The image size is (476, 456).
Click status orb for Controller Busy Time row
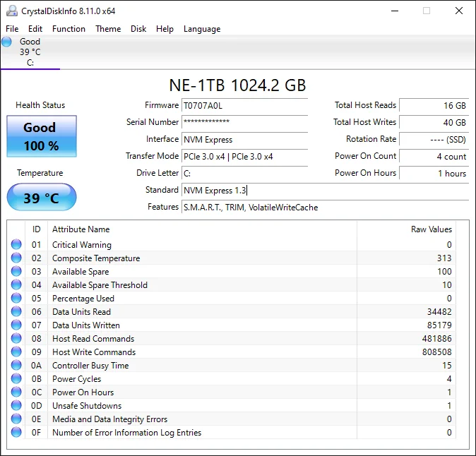point(16,365)
